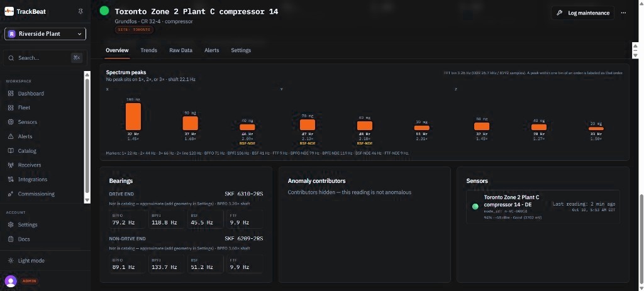
Task: Click the user avatar icon
Action: [x=11, y=281]
